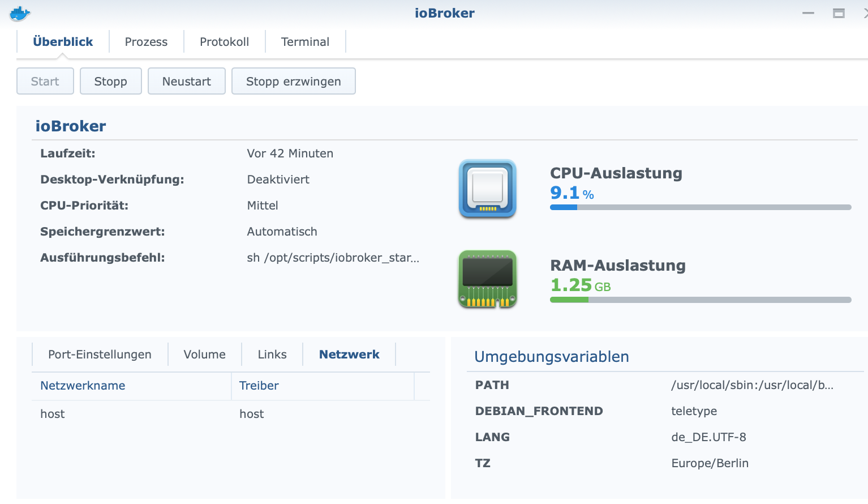Image resolution: width=868 pixels, height=504 pixels.
Task: Open the Terminal tab
Action: coord(305,42)
